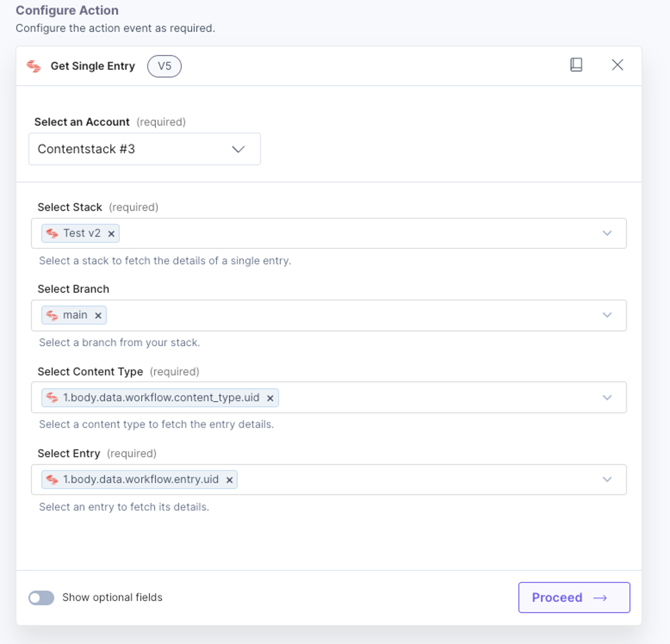Remove the content_type.uid tag
This screenshot has height=644, width=670.
tap(270, 398)
